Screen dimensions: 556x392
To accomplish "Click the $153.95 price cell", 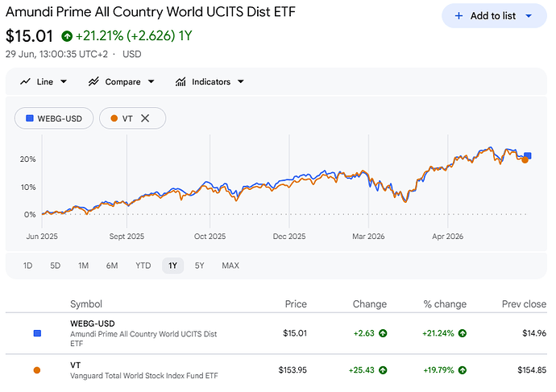I will [293, 370].
